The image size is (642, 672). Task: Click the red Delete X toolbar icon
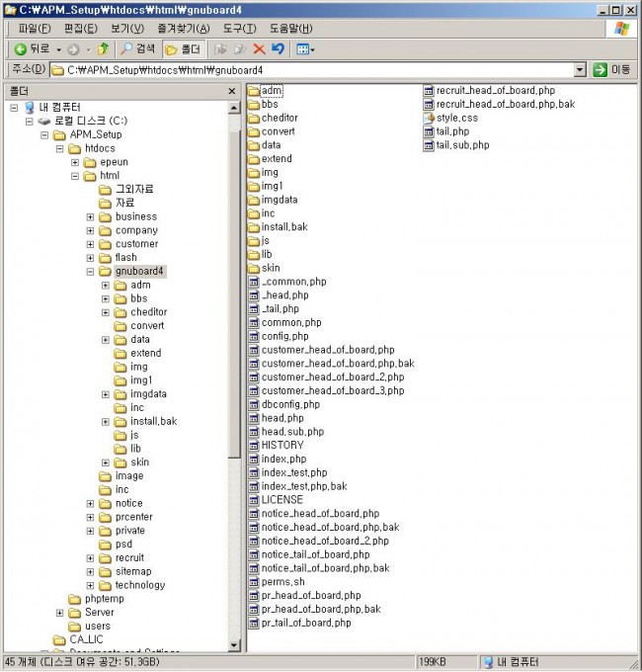(259, 48)
